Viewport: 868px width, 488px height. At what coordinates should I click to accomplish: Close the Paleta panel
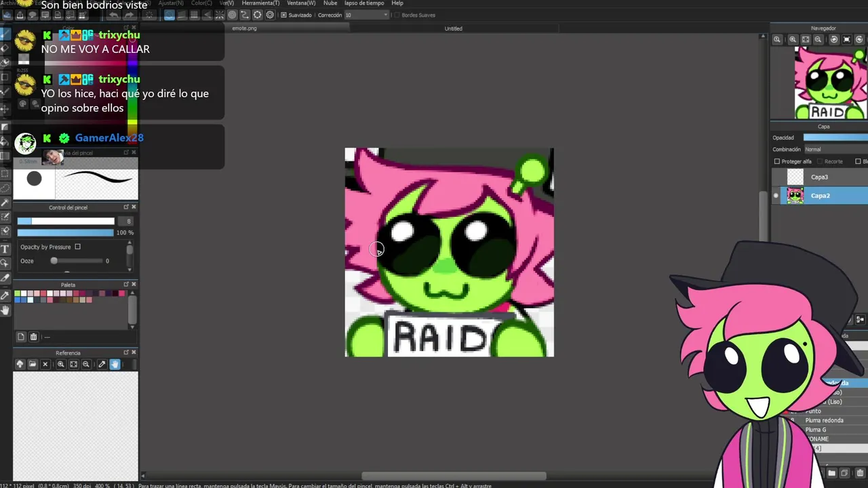coord(134,284)
